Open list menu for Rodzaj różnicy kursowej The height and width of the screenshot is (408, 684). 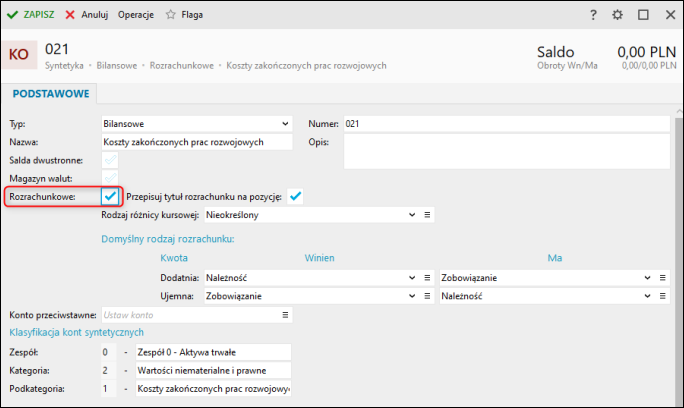427,214
